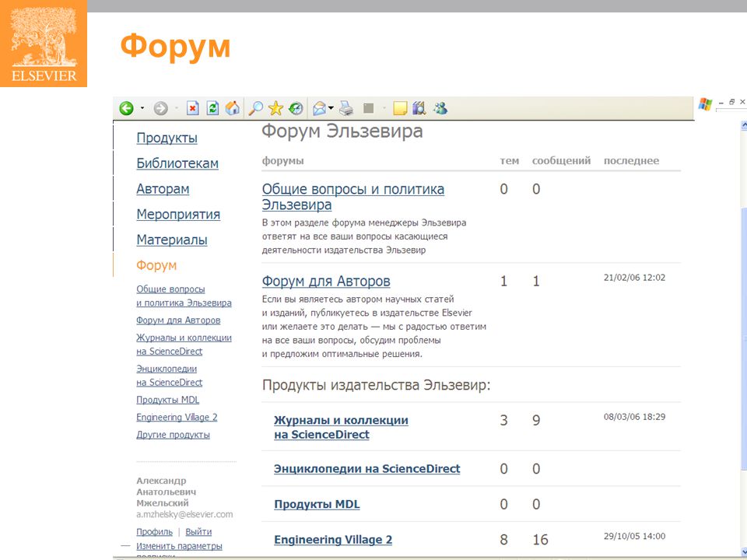The height and width of the screenshot is (560, 747).
Task: Open sidebar sublink Форум для Авторов
Action: pyautogui.click(x=178, y=320)
